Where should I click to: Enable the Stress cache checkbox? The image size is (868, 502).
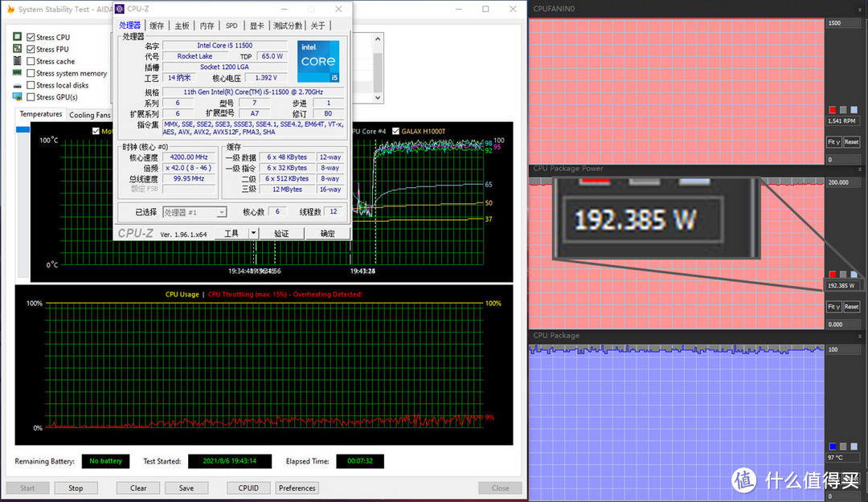31,61
